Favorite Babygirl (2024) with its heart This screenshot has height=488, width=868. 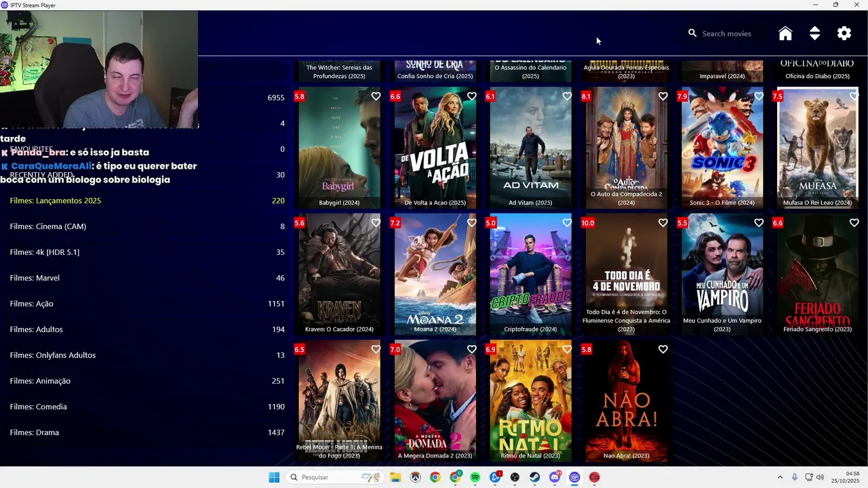pyautogui.click(x=376, y=96)
